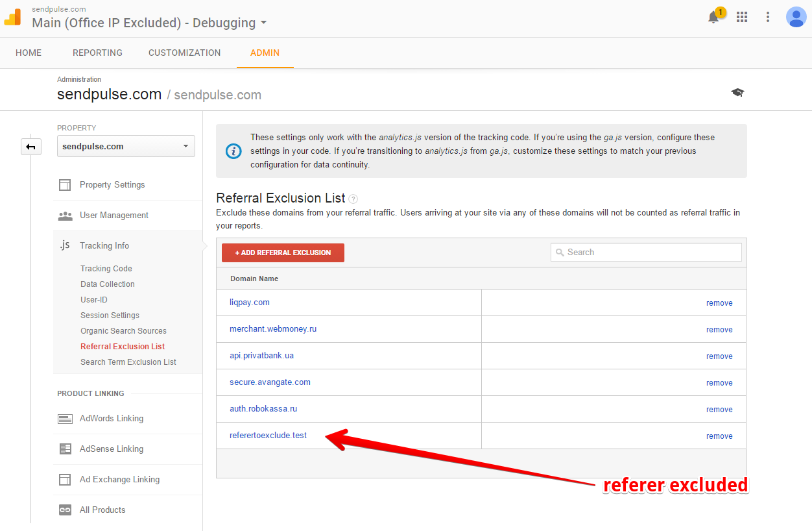Open the sendpulse.com property dropdown
This screenshot has width=812, height=531.
point(126,146)
